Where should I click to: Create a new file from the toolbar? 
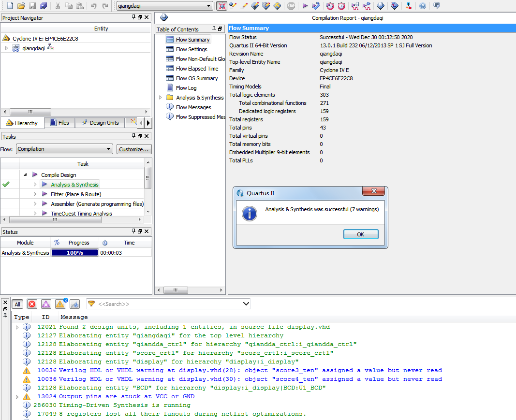point(10,6)
